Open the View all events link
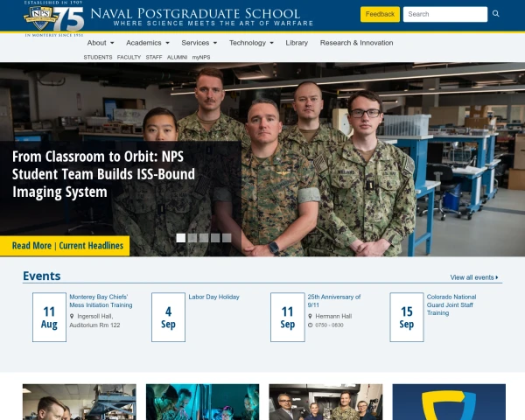This screenshot has width=525, height=420. (474, 277)
